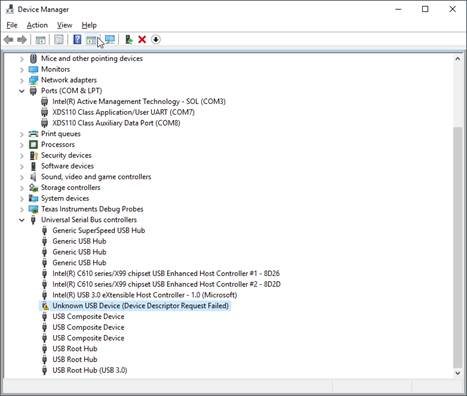Screen dimensions: 467x396
Task: Select XDS110 Class Auxiliary Data Port (COM8)
Action: coord(116,123)
